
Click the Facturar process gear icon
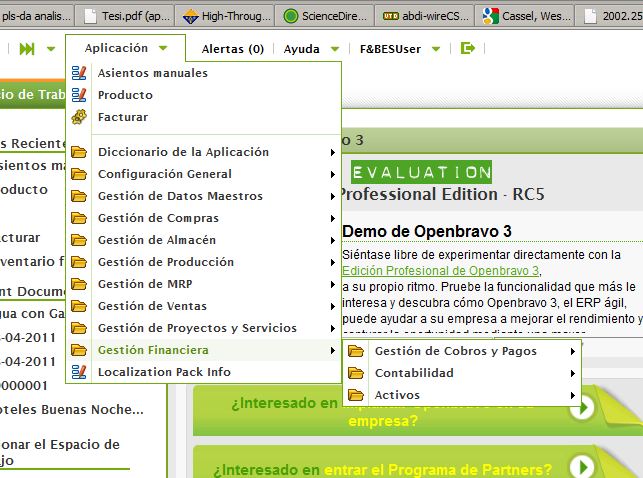pos(79,117)
